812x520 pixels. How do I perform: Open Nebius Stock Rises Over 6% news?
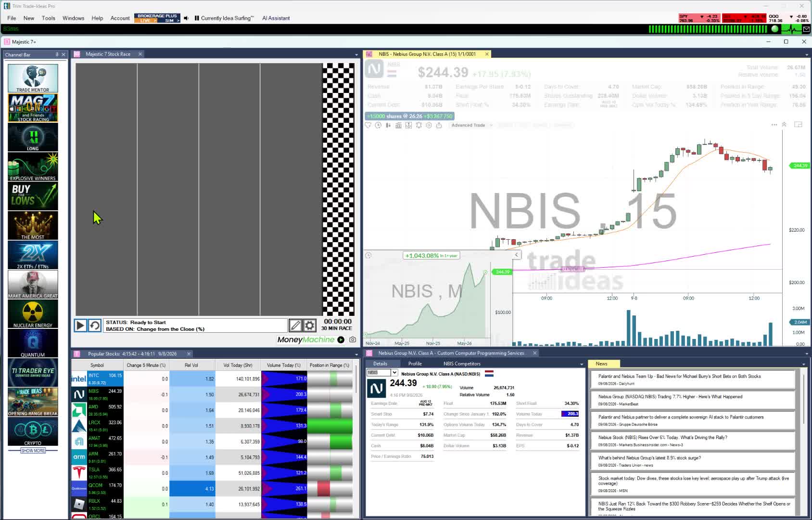[692, 441]
